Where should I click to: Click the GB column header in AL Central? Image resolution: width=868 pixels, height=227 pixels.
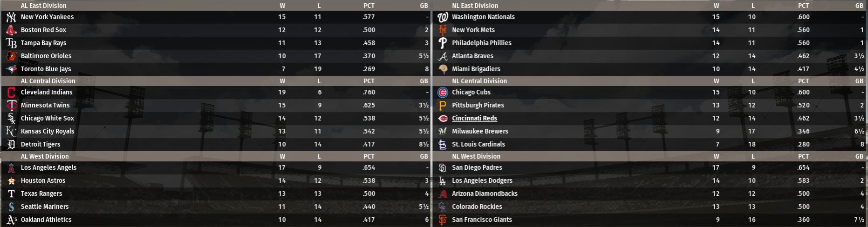tap(424, 81)
